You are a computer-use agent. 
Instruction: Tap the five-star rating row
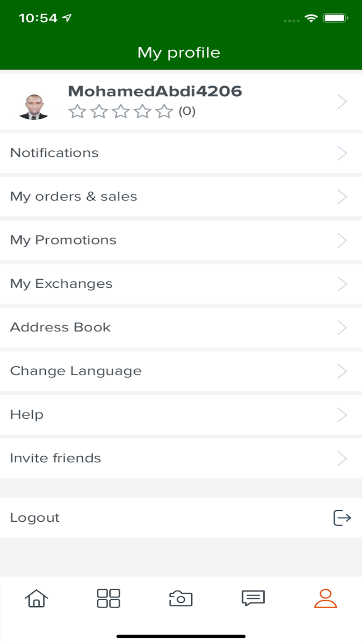click(x=121, y=111)
